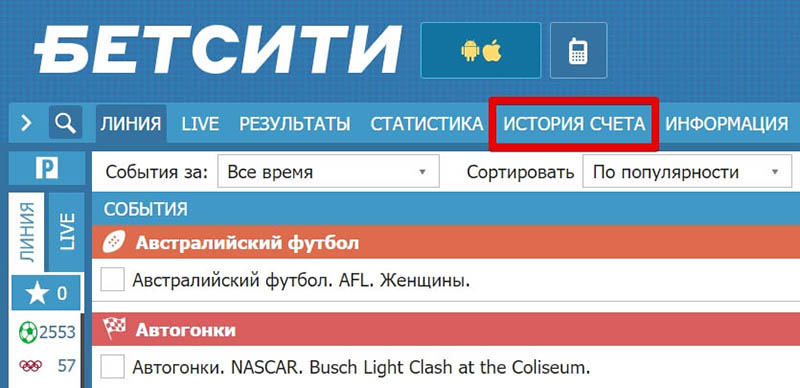Check the NASCAR Busch Light Clash checkbox
The image size is (800, 388).
112,367
